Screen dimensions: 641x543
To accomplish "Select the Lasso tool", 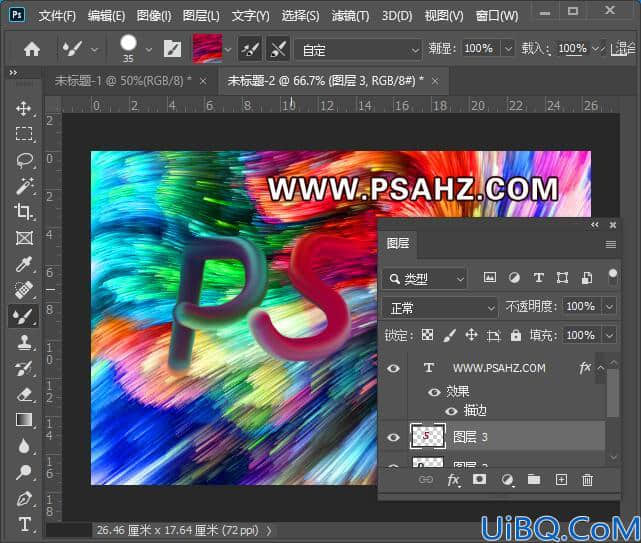I will (24, 160).
